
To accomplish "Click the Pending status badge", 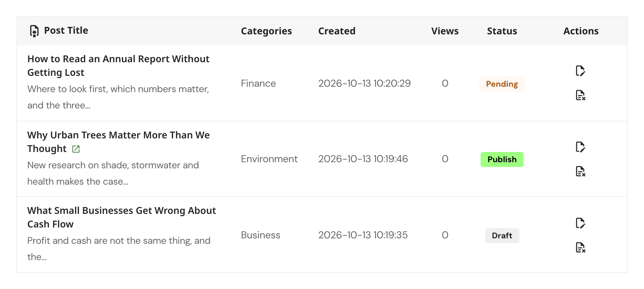I will (x=502, y=84).
